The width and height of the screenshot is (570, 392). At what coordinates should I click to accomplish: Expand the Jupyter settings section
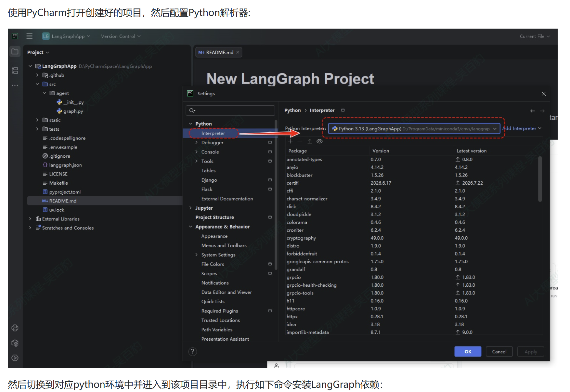[x=190, y=208]
